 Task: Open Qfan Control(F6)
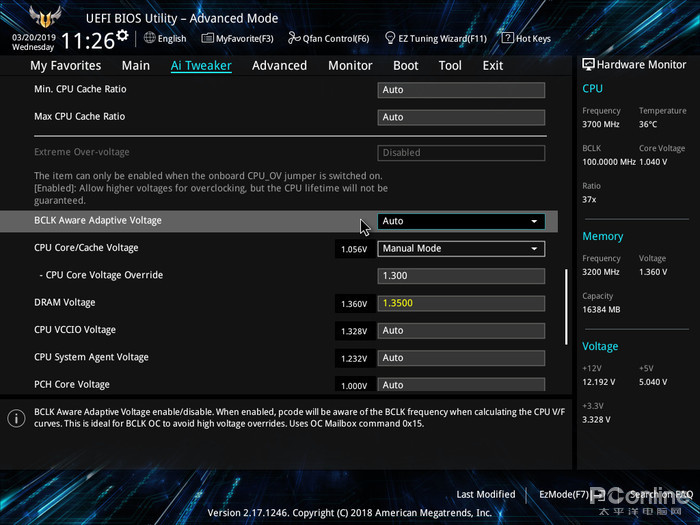point(329,38)
